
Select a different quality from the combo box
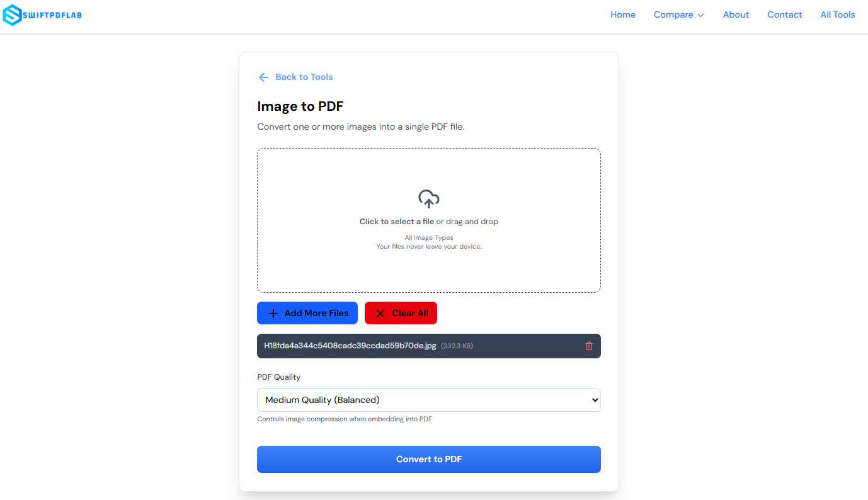click(429, 400)
